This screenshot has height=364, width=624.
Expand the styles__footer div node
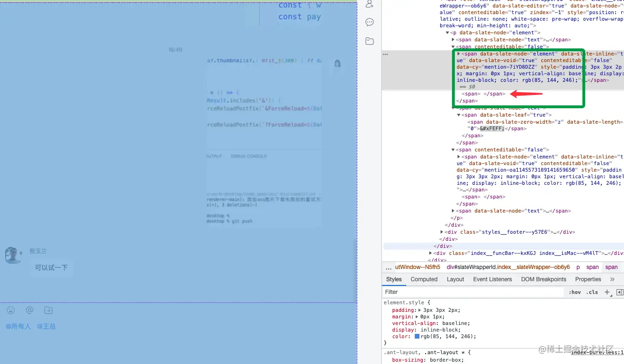click(x=442, y=232)
